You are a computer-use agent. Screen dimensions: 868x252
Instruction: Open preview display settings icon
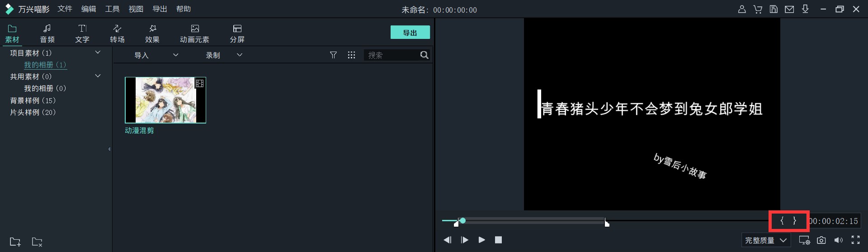[x=804, y=240]
